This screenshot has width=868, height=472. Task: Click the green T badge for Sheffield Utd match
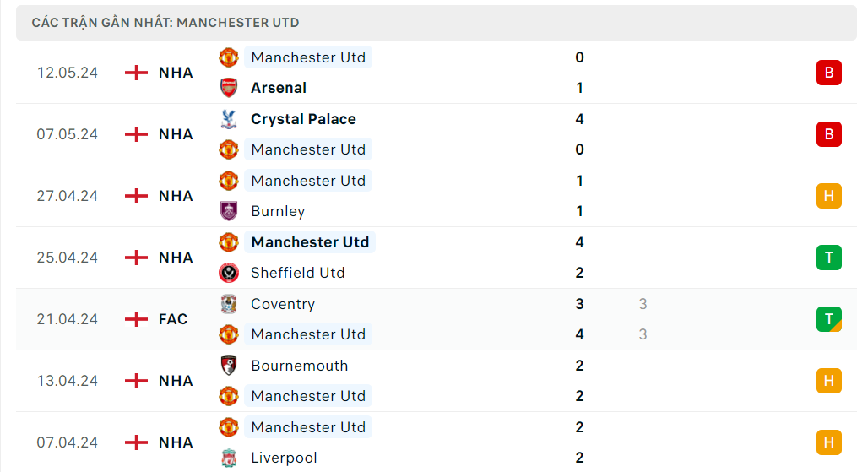click(828, 258)
